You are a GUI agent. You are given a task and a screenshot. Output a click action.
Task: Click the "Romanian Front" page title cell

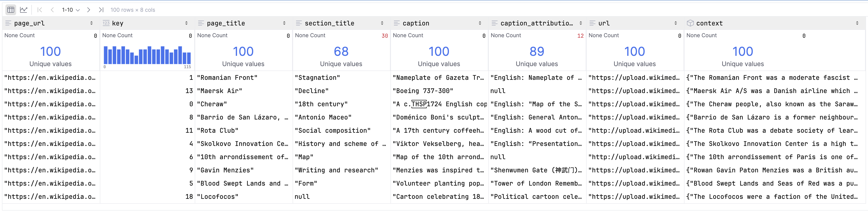[228, 78]
